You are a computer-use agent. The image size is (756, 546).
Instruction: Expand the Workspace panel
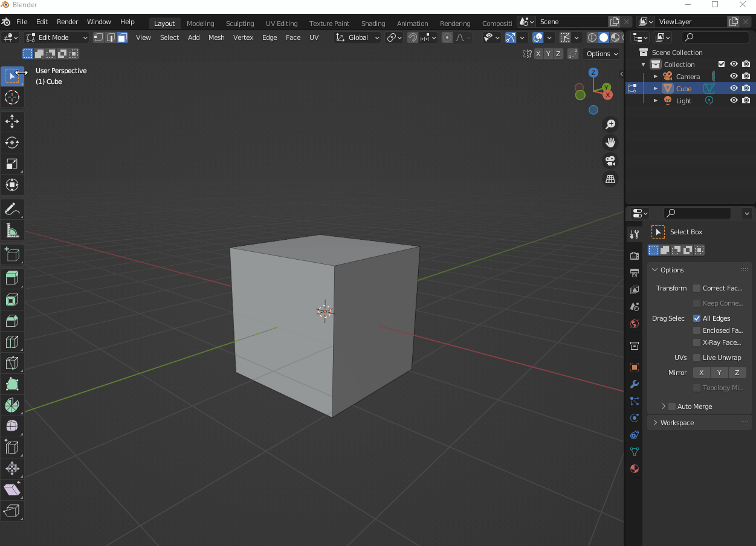point(655,423)
